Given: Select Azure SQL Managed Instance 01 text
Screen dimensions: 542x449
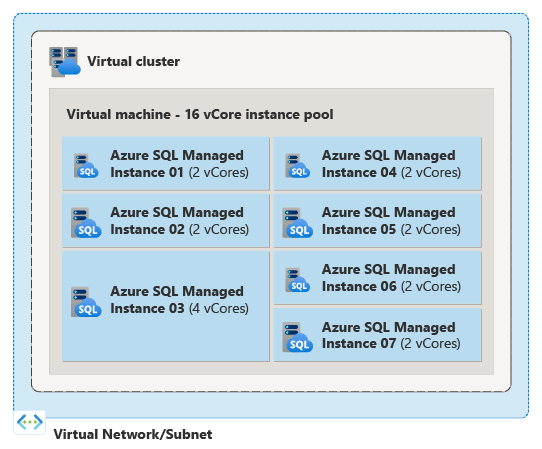Looking at the screenshot, I should [x=179, y=164].
